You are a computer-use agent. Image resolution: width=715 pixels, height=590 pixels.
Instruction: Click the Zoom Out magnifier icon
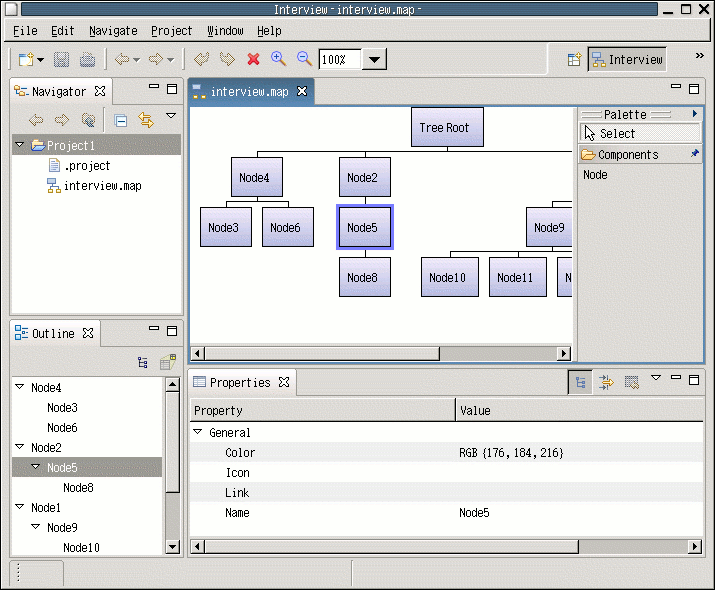304,60
